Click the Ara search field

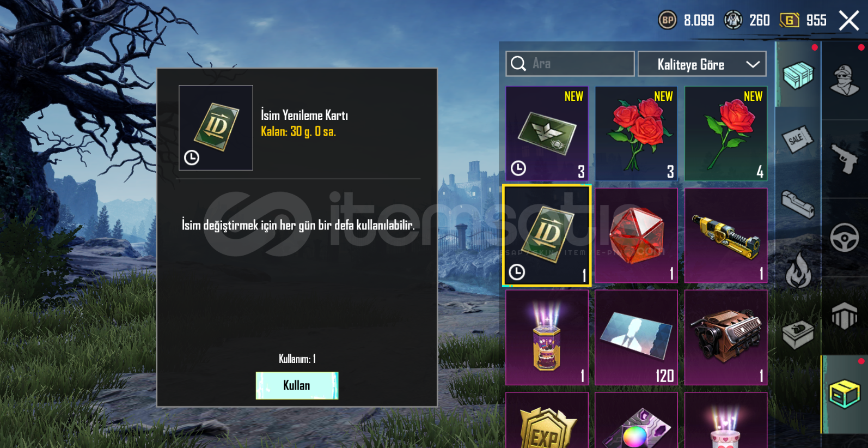tap(570, 64)
